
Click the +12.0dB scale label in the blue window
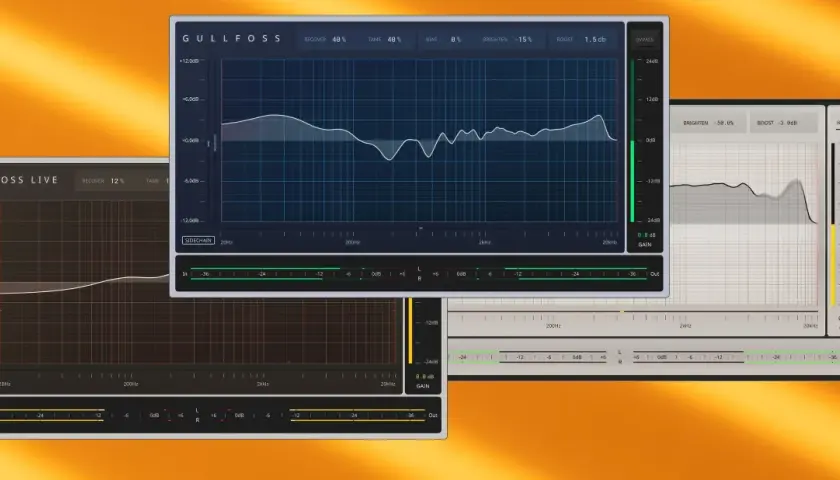189,61
